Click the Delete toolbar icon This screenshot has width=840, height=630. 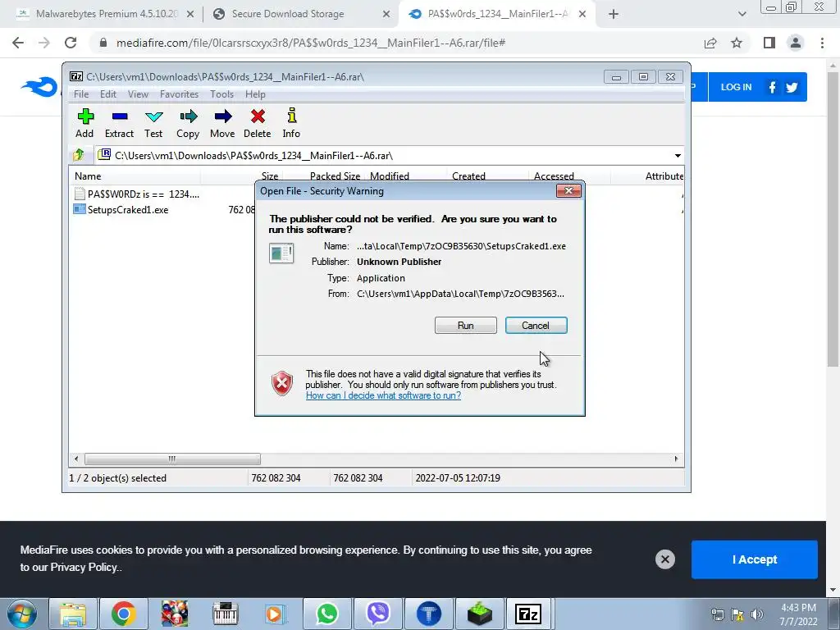click(257, 123)
